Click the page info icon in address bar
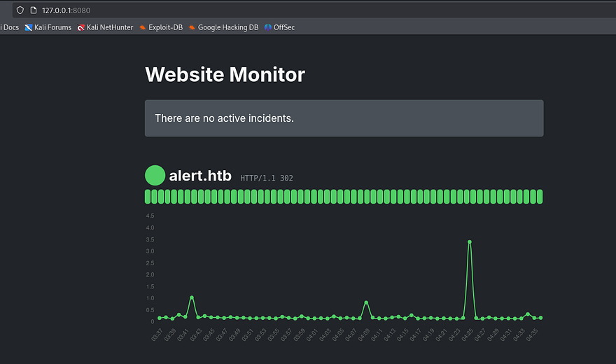Viewport: 616px width, 364px height. pyautogui.click(x=34, y=10)
